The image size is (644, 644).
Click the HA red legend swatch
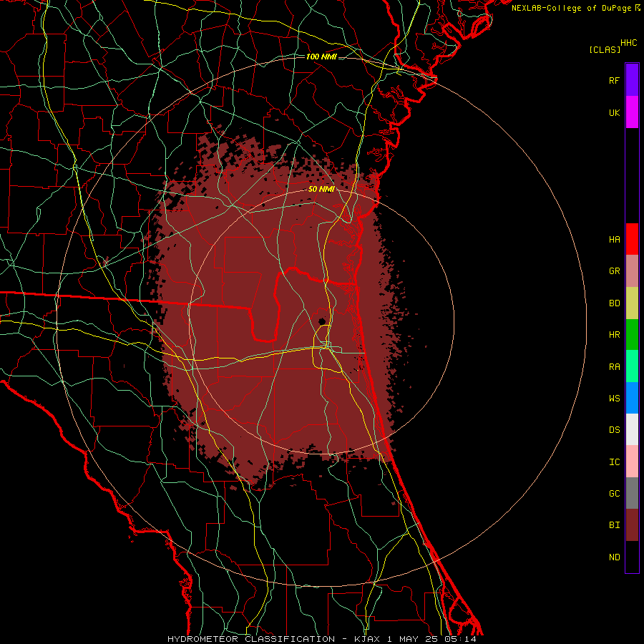coord(632,239)
